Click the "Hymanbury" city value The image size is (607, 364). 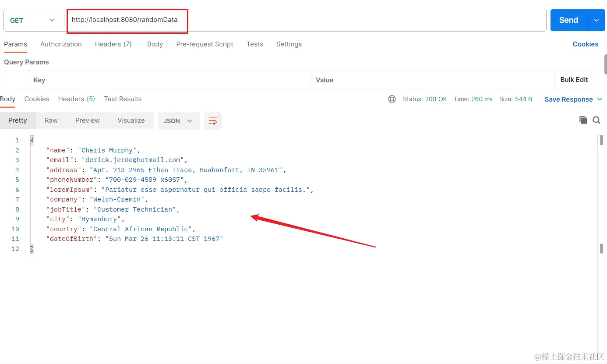(x=99, y=219)
